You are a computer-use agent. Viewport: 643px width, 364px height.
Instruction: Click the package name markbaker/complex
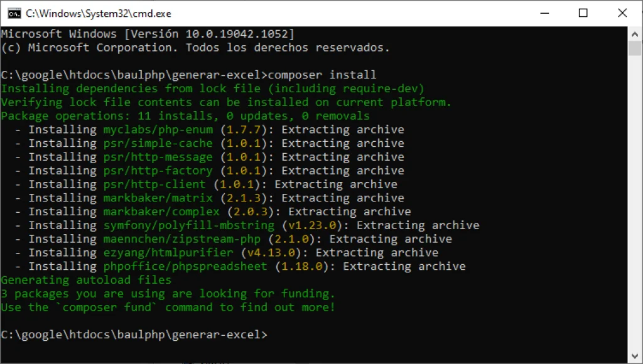click(x=161, y=211)
